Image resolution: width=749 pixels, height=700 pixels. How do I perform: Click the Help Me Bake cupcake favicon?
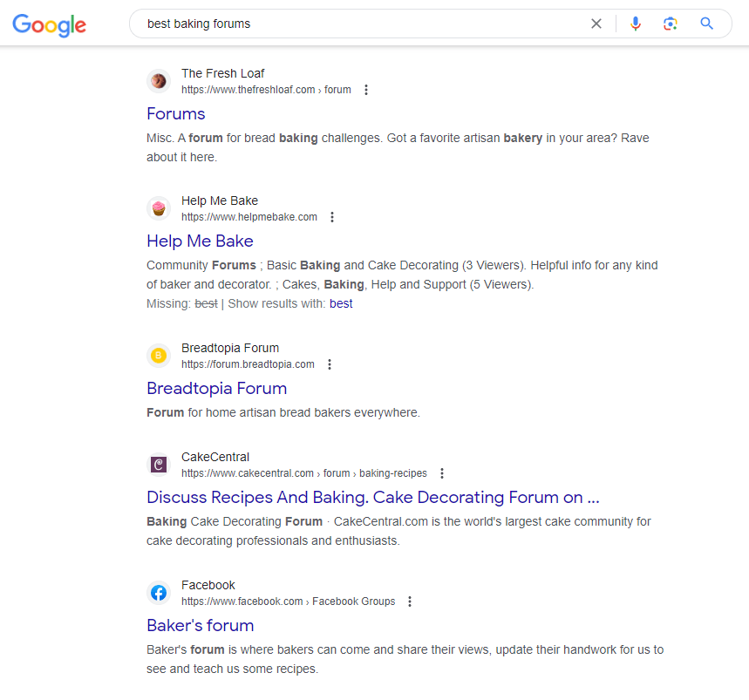(x=159, y=208)
